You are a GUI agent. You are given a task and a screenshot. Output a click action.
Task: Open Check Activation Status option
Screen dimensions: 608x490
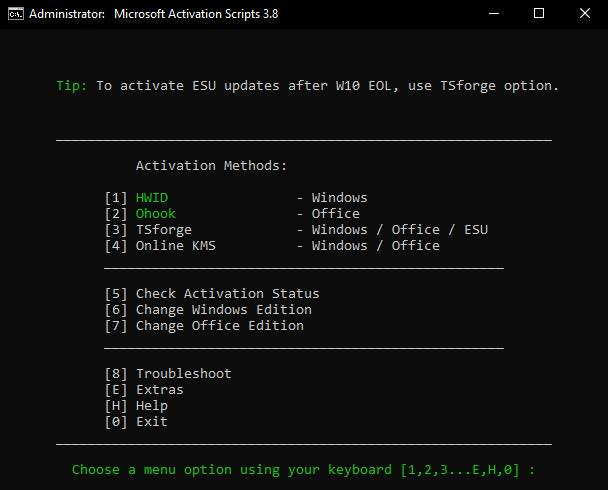coord(226,294)
